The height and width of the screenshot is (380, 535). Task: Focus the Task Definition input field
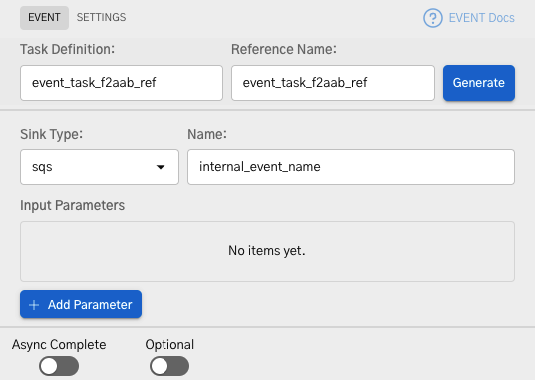tap(121, 83)
